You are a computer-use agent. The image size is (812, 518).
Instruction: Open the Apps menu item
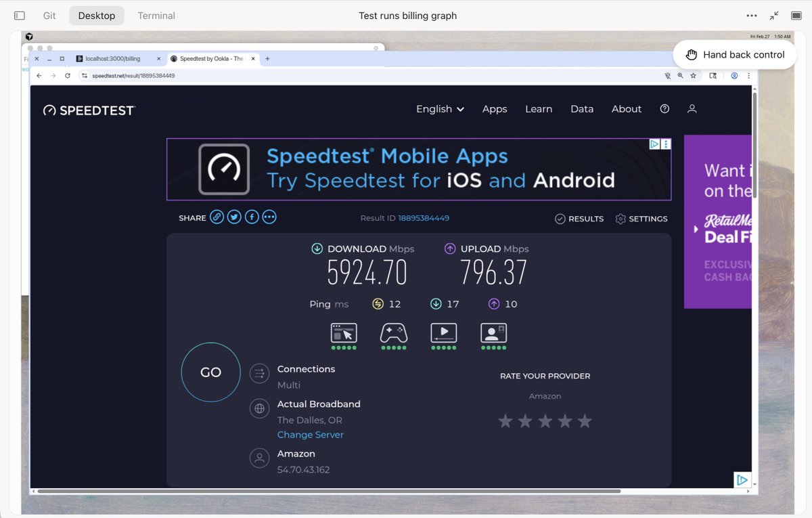pos(495,109)
